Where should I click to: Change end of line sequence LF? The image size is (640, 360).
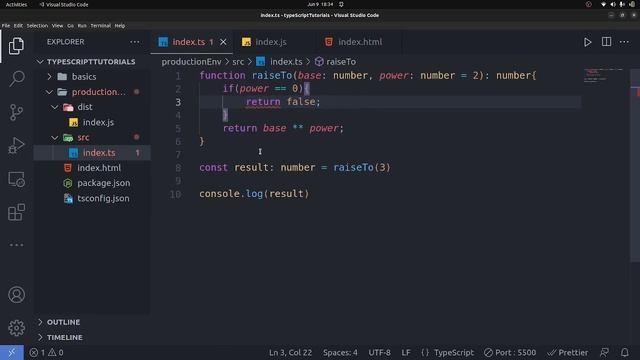pyautogui.click(x=406, y=352)
